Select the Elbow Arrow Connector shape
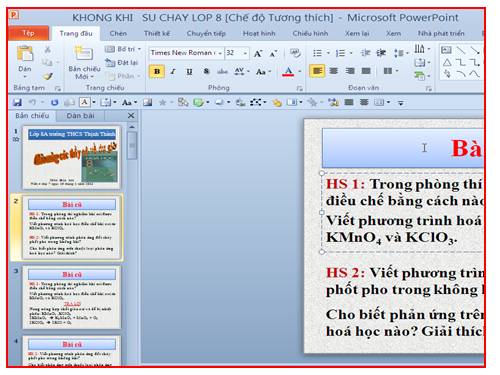Viewport: 500px width, 375px height. [x=475, y=62]
